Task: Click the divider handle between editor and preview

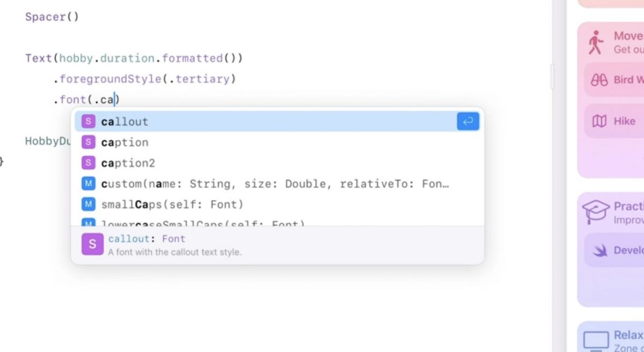Action: tap(552, 76)
